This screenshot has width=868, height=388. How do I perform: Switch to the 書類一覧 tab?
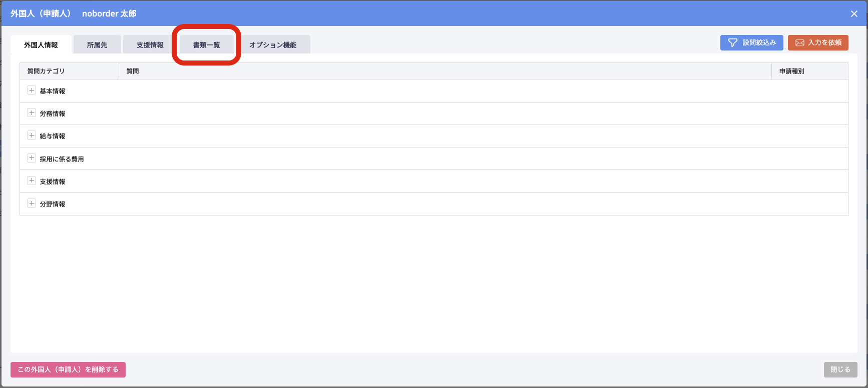pyautogui.click(x=206, y=45)
